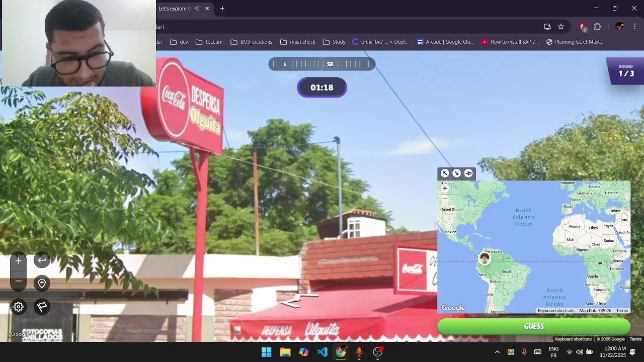Screen dimensions: 644x362
Task: Click the compass heading bar
Action: tap(322, 64)
